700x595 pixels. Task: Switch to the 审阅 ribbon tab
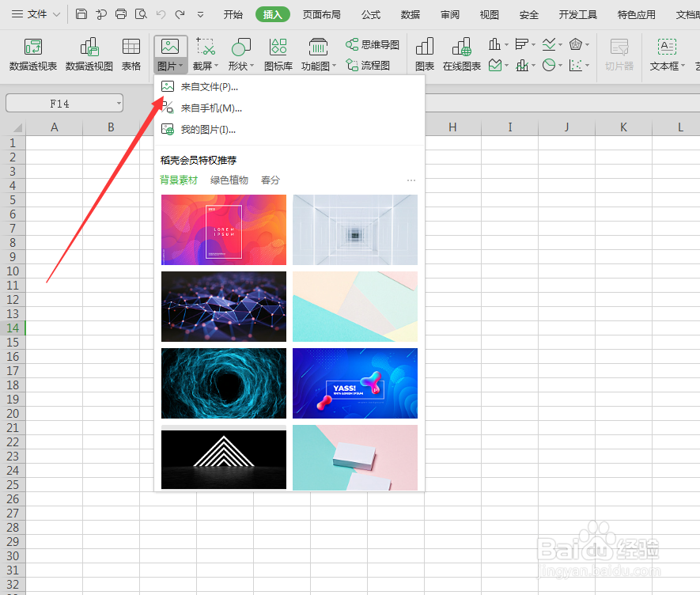click(450, 15)
